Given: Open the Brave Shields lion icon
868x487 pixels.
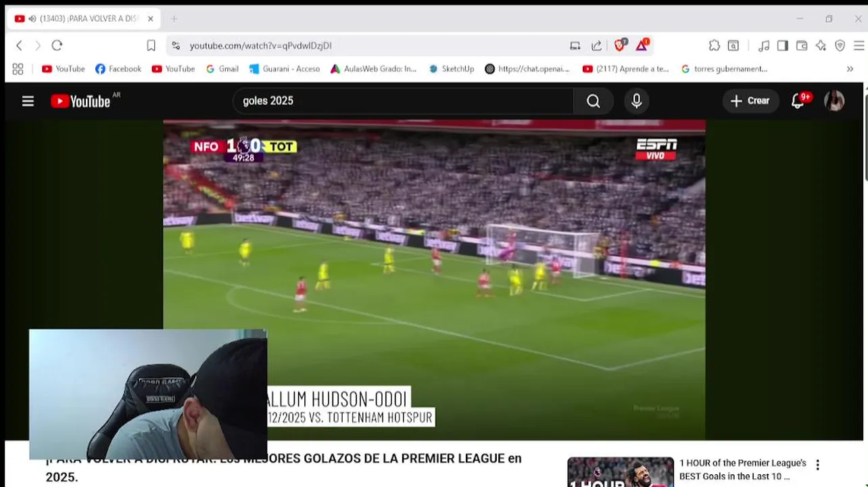Looking at the screenshot, I should pos(620,45).
